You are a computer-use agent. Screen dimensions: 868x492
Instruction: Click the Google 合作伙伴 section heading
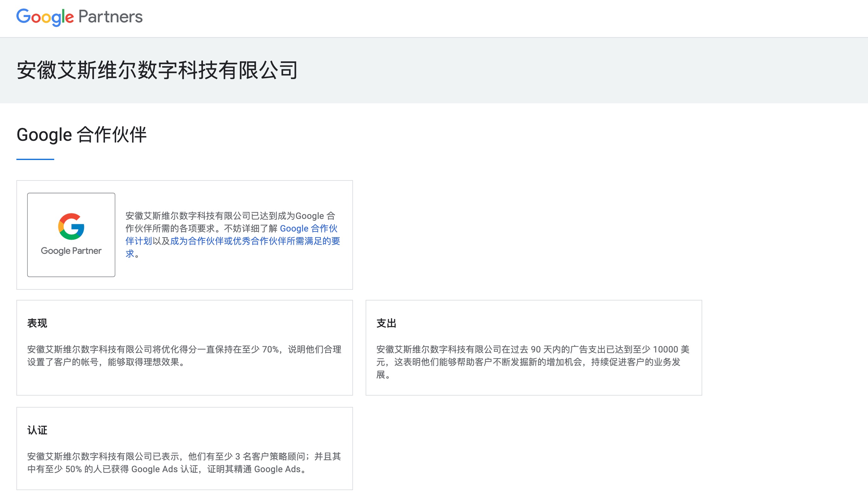(82, 134)
